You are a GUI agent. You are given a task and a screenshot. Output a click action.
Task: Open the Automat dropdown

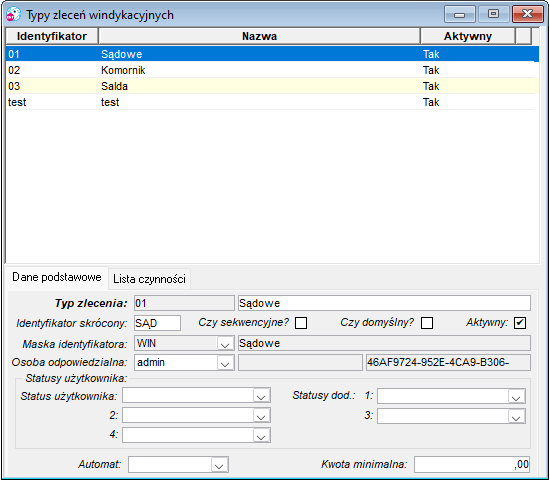click(219, 465)
